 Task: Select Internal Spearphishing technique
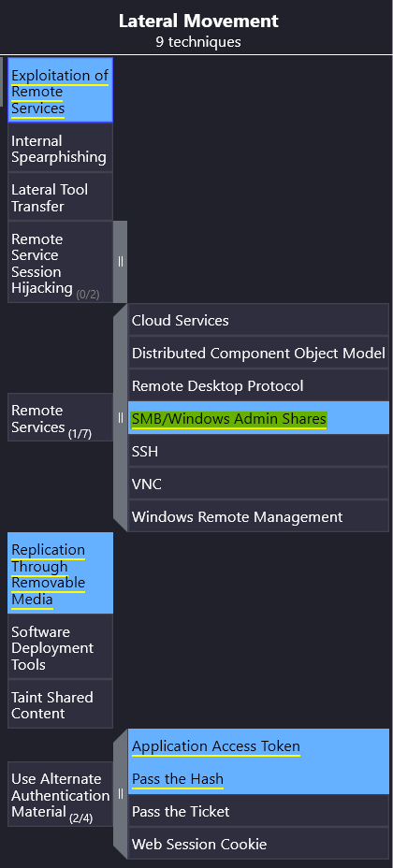[x=60, y=148]
